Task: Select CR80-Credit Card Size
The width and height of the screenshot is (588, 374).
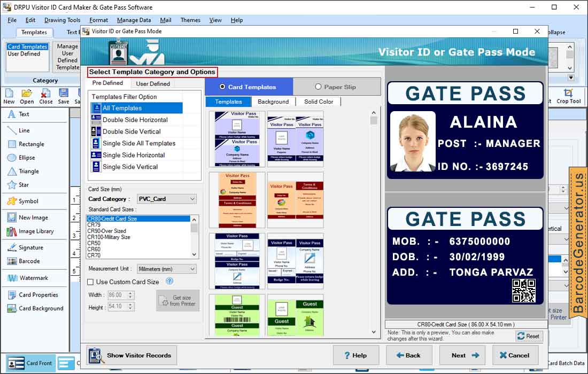Action: (x=139, y=219)
